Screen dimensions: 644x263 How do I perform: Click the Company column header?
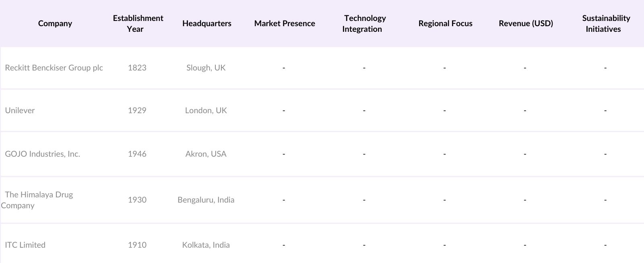55,23
